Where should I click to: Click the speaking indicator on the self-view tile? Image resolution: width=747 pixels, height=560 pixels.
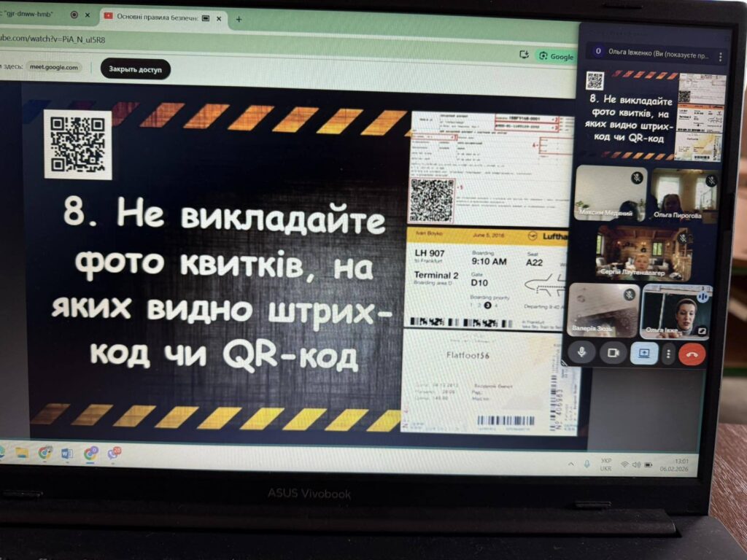(x=703, y=296)
